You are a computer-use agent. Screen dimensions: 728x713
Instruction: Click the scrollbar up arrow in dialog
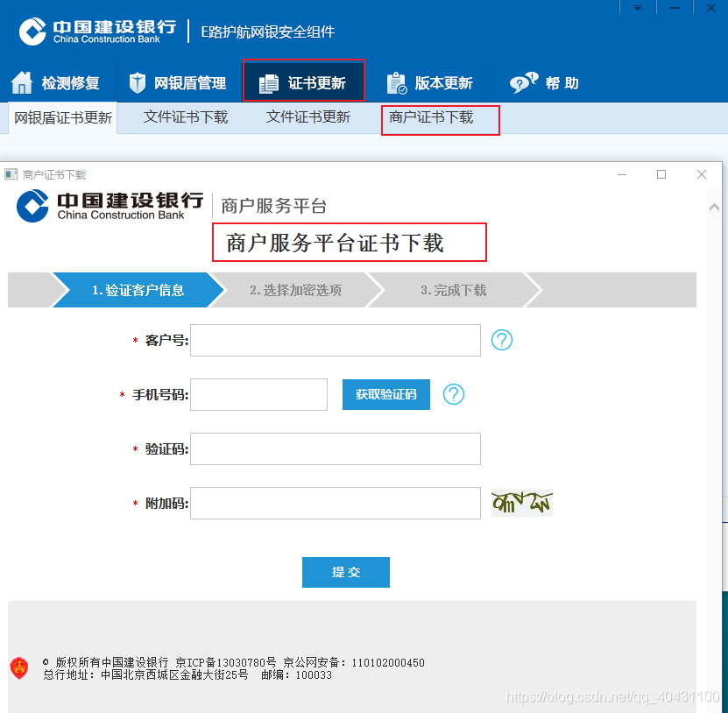pos(715,207)
